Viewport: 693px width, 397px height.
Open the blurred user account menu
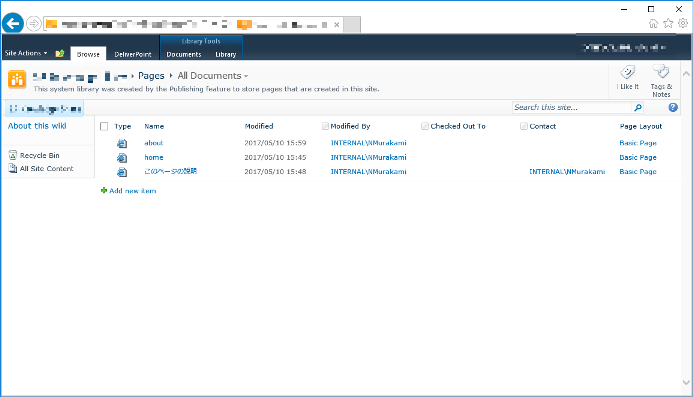[x=624, y=47]
